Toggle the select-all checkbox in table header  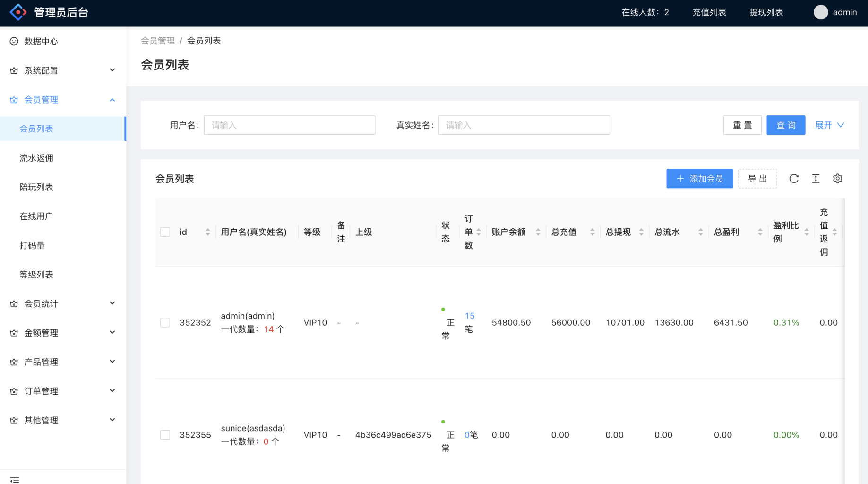[165, 232]
